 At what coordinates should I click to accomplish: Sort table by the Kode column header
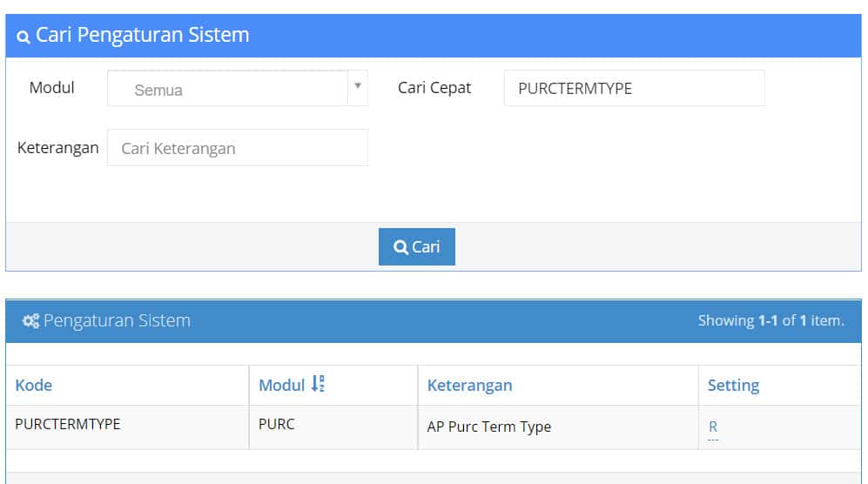[x=34, y=385]
